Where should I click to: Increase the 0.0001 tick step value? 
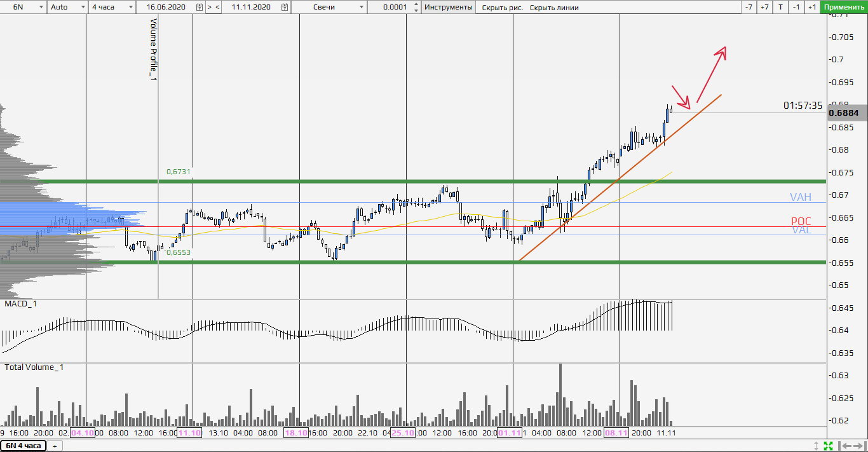(416, 4)
